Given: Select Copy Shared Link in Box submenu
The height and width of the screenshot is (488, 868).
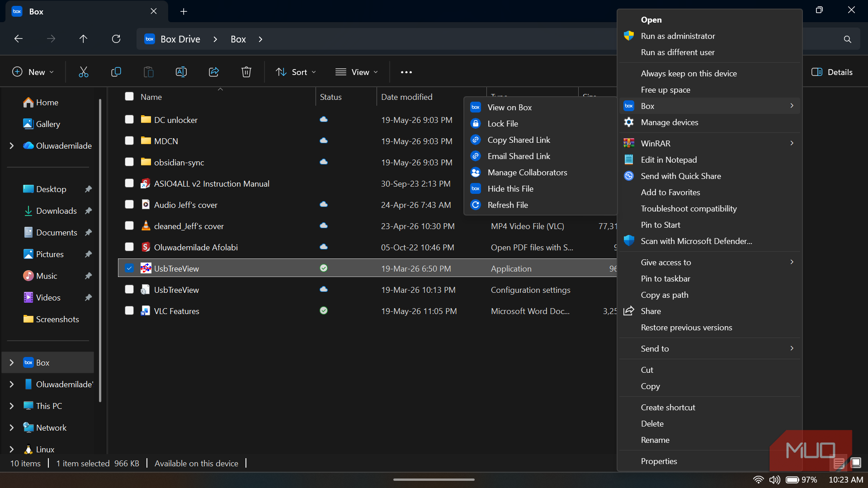Looking at the screenshot, I should tap(541, 140).
